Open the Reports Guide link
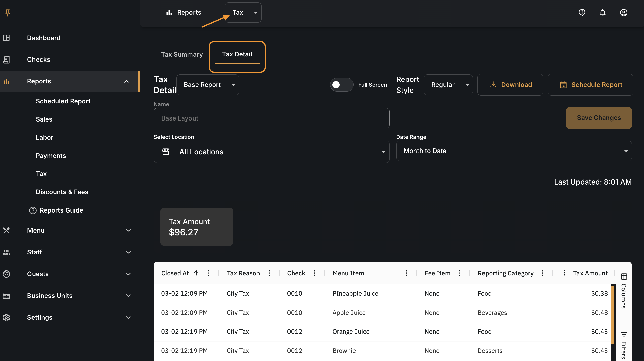The width and height of the screenshot is (644, 361). (61, 210)
